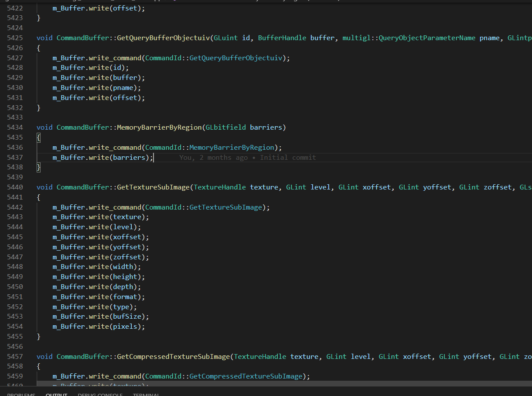The width and height of the screenshot is (532, 396).
Task: Click the 'm_Buffer.write(bufSize);' statement
Action: point(101,317)
